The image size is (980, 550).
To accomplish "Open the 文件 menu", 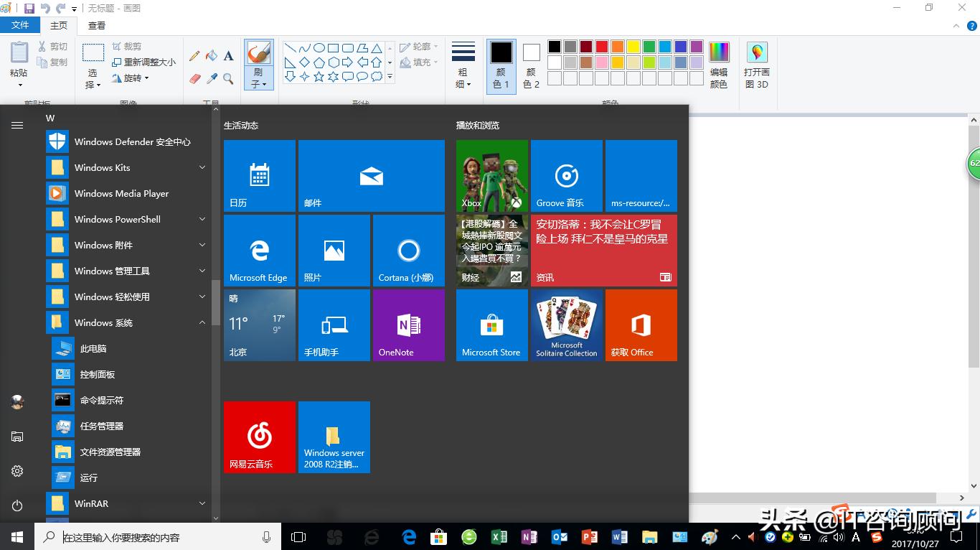I will (21, 24).
